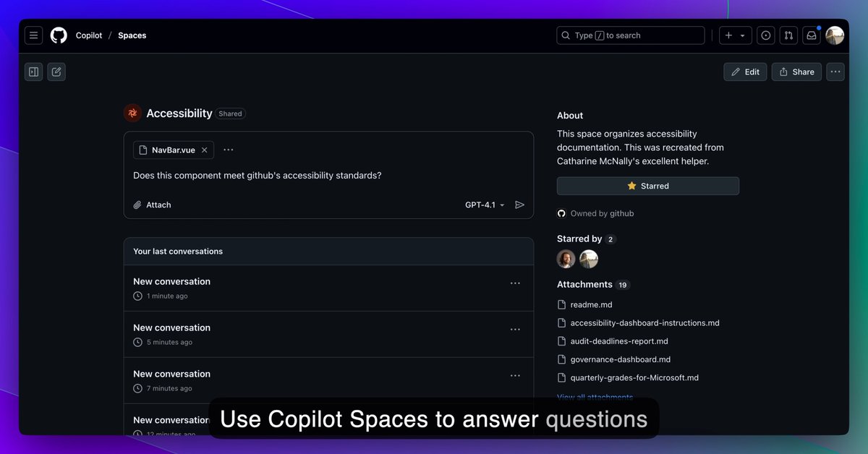Open the notifications inbox icon

(x=812, y=35)
